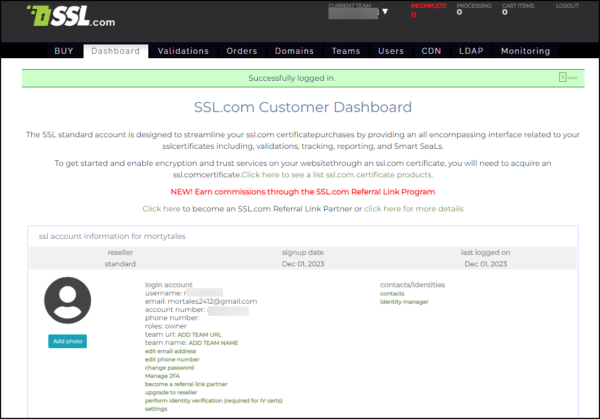Click 'become a referral link partner' link
The width and height of the screenshot is (600, 419).
[186, 384]
